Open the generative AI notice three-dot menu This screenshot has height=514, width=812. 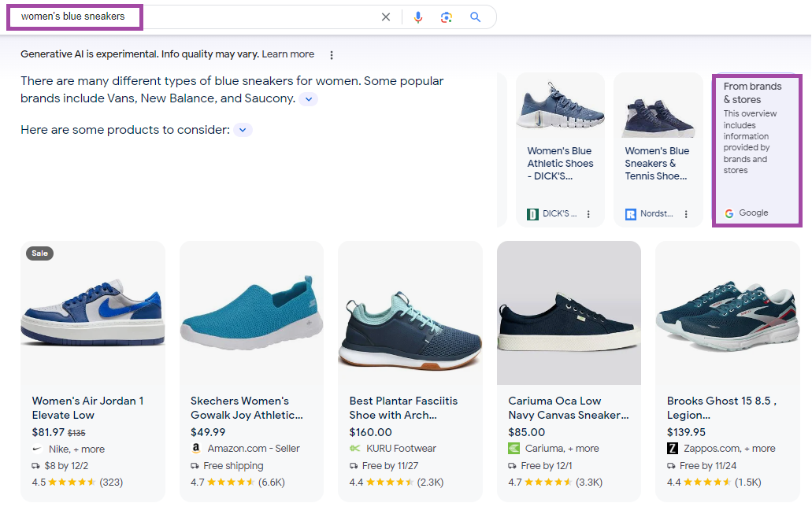pos(332,55)
